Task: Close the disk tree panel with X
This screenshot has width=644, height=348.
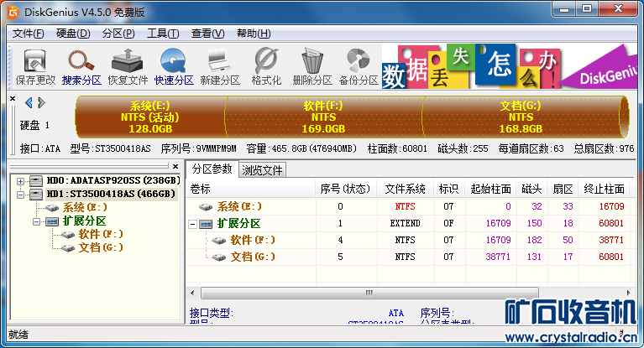Action: pyautogui.click(x=175, y=166)
